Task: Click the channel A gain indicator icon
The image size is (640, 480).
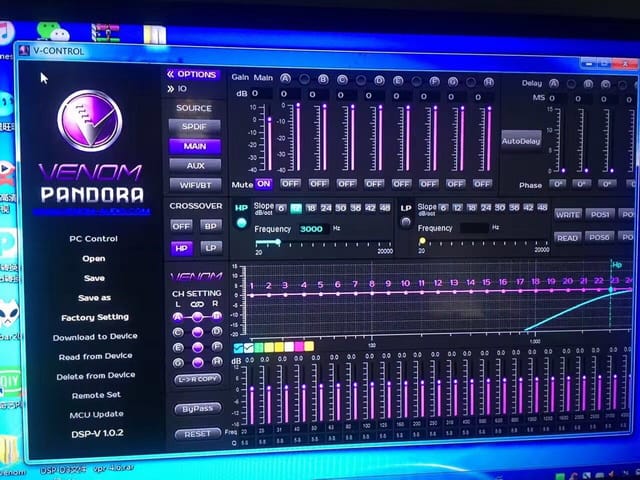Action: (x=285, y=78)
